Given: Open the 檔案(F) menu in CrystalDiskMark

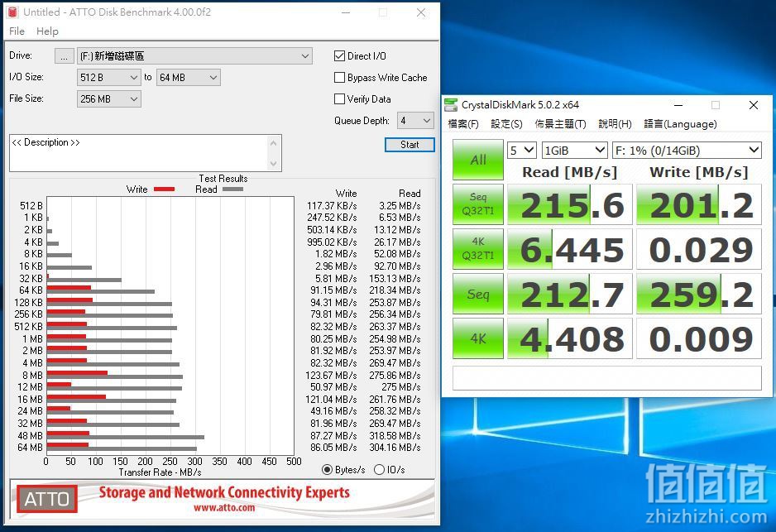Looking at the screenshot, I should (463, 124).
